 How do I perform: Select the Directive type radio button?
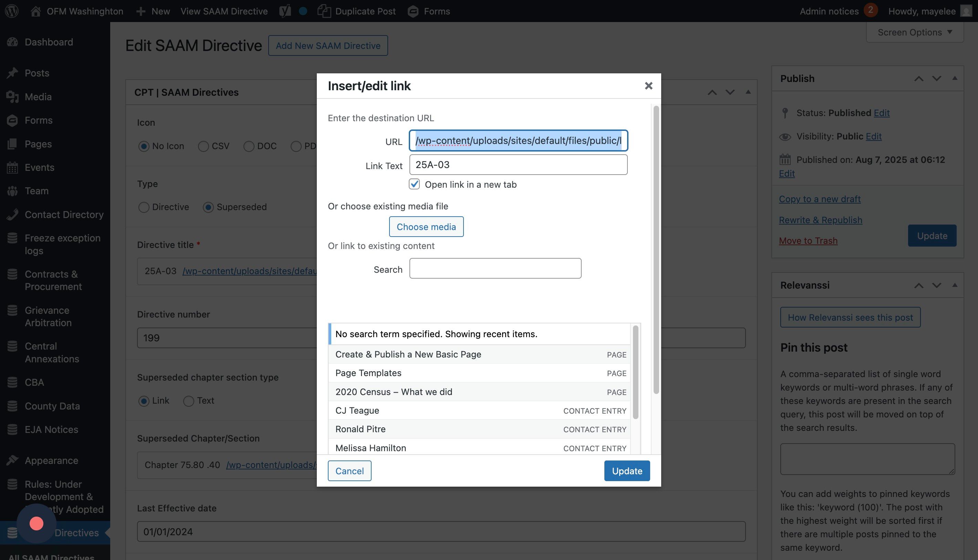(x=144, y=207)
